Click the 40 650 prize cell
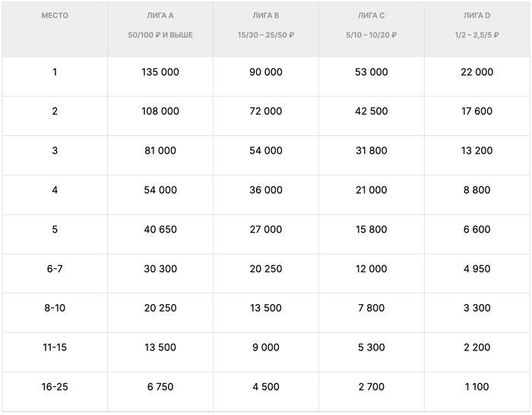532x415 pixels. [160, 230]
